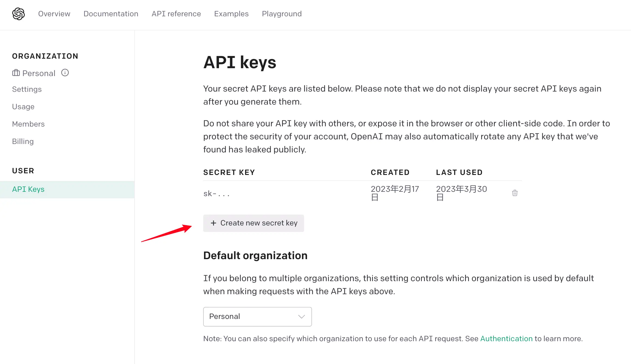Screen dimensions: 631x364
Task: Open the Playground page
Action: (282, 14)
